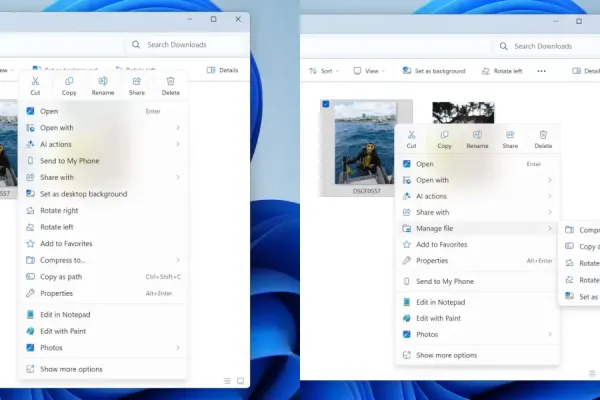Click Cut scissors icon in right window's menu

411,135
